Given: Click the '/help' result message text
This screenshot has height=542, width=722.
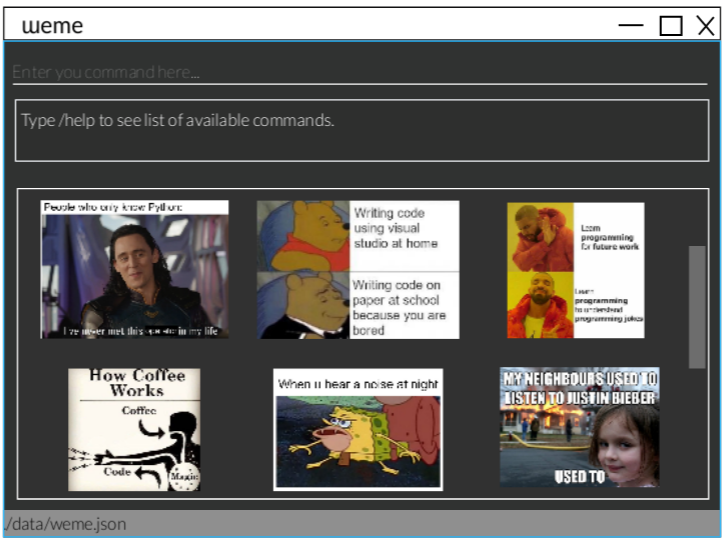Looking at the screenshot, I should [x=178, y=121].
